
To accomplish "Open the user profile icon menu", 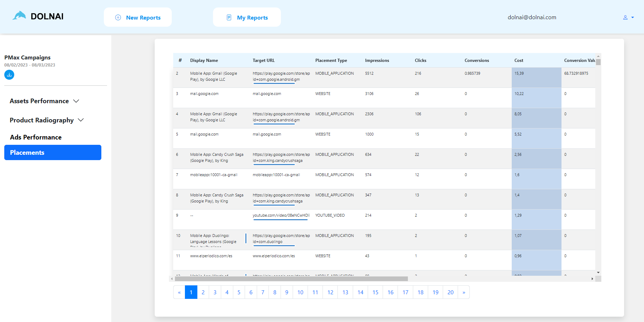I will coord(625,17).
